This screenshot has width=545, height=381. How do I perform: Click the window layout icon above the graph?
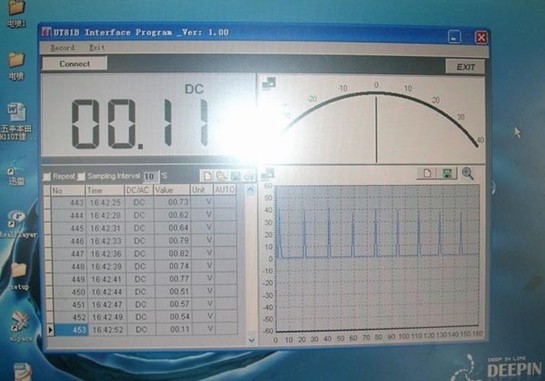pos(268,174)
